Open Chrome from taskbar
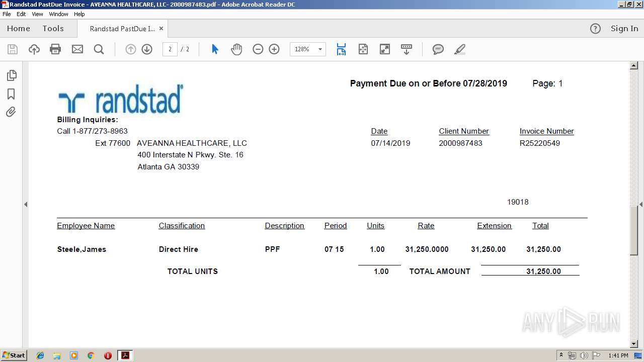Viewport: 644px width, 362px height. [91, 355]
